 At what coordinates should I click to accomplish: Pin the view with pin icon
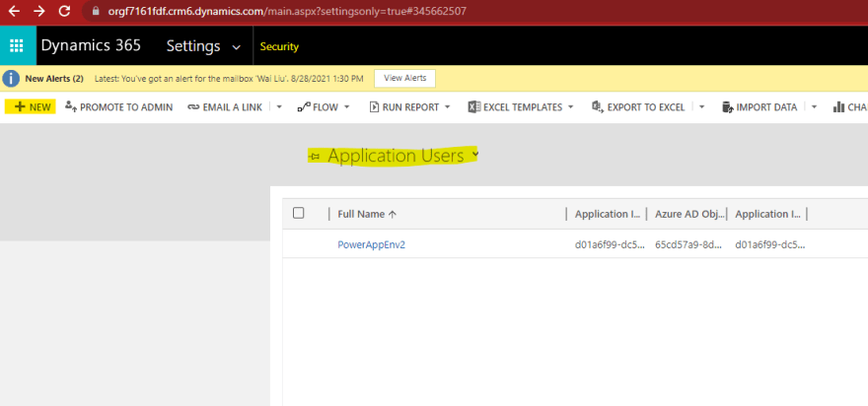pyautogui.click(x=314, y=157)
